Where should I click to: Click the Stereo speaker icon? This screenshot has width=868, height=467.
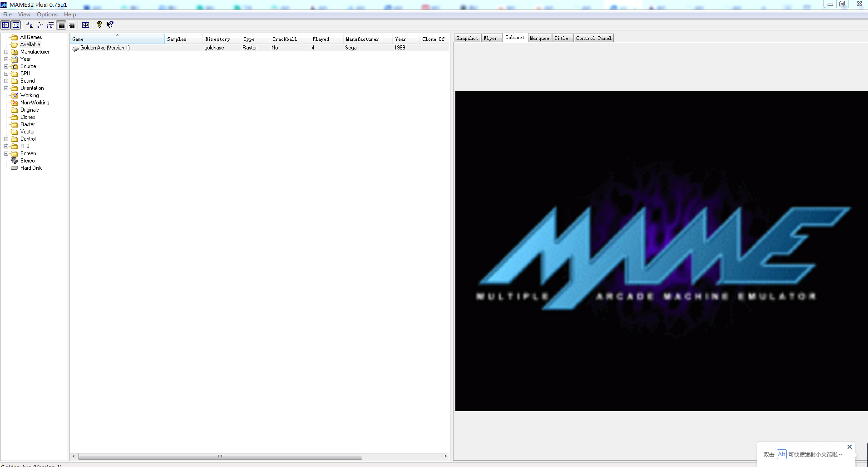[x=15, y=161]
